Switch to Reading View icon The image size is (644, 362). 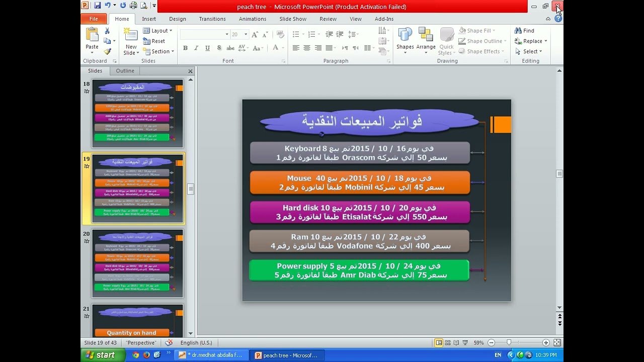tap(456, 343)
